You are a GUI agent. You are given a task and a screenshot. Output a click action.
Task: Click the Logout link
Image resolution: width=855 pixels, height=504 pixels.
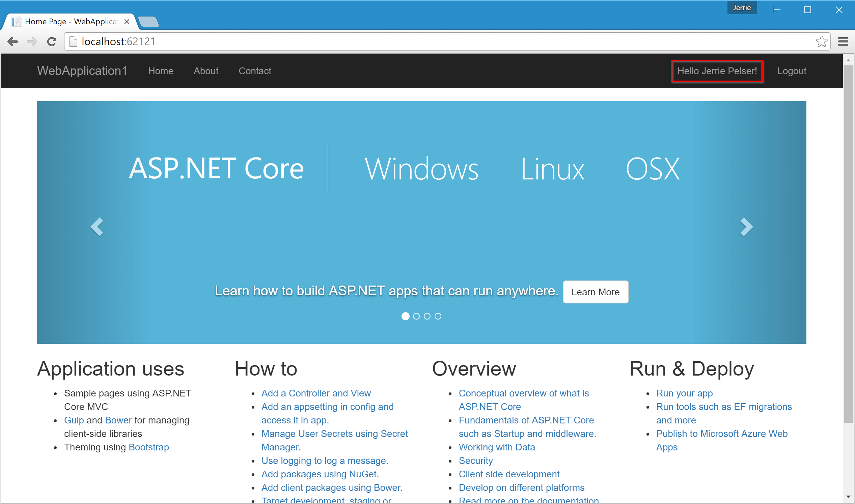792,71
